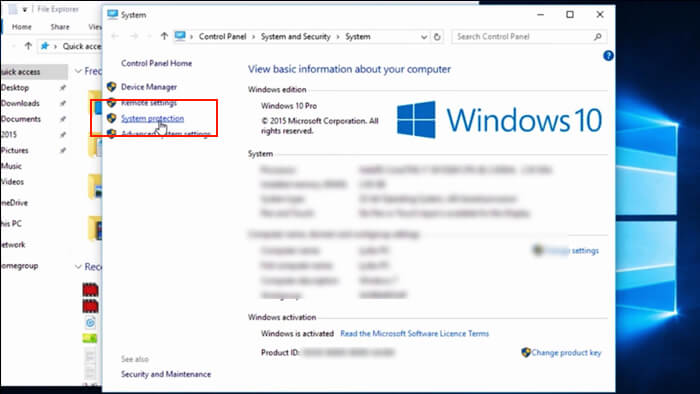Open Device Manager from the left pane

coord(149,87)
